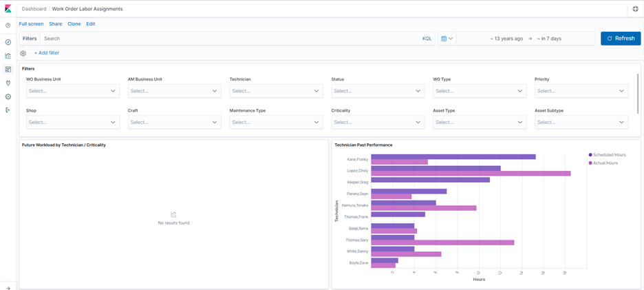Expand the Technician filter dropdown
644x290 pixels.
click(276, 91)
